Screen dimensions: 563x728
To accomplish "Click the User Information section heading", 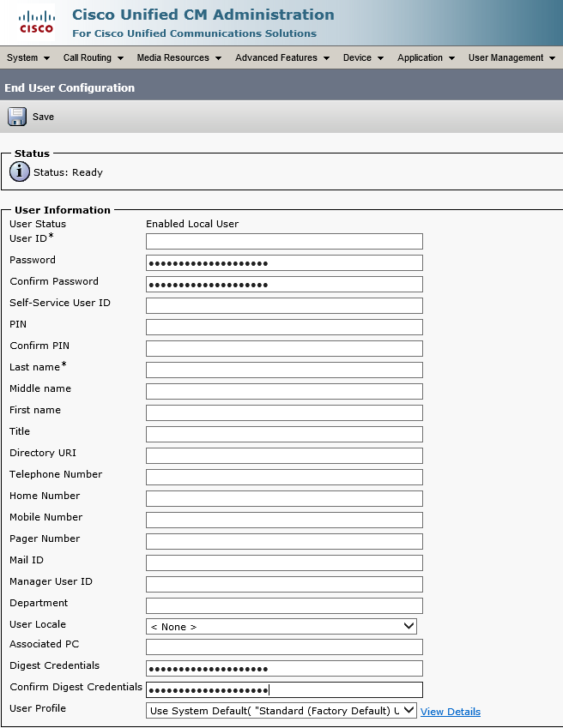I will point(63,210).
